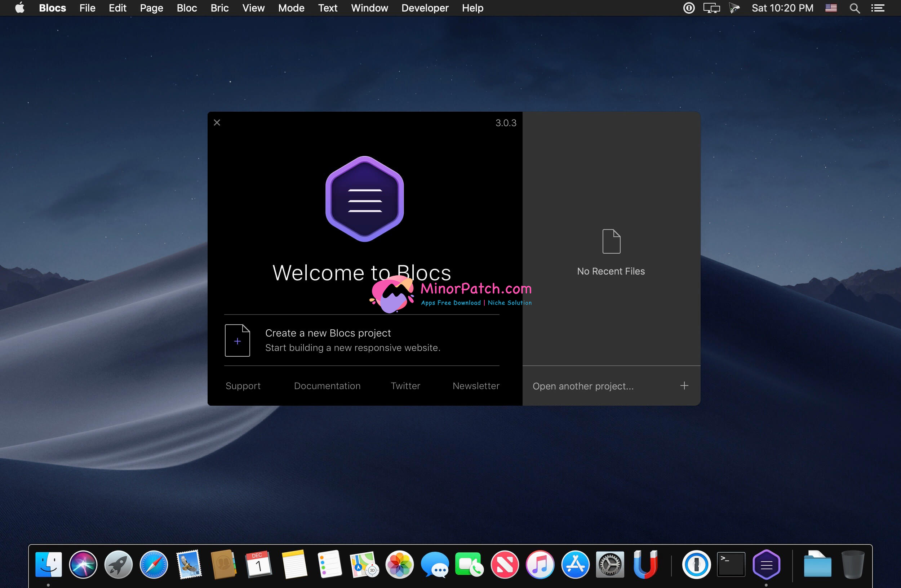Open the Notification Center list icon
This screenshot has height=588, width=901.
point(878,8)
